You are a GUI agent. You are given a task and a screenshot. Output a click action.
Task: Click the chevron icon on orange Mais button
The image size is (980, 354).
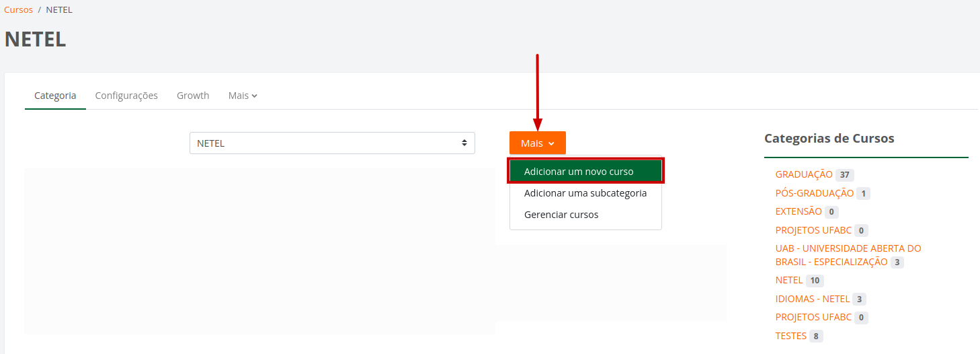pyautogui.click(x=551, y=144)
